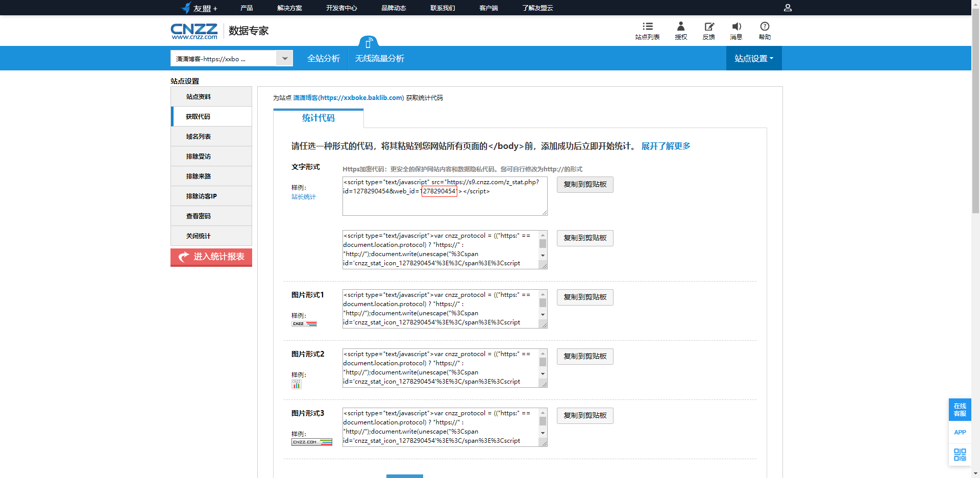
Task: Expand the site selector dropdown arrow
Action: coord(284,59)
